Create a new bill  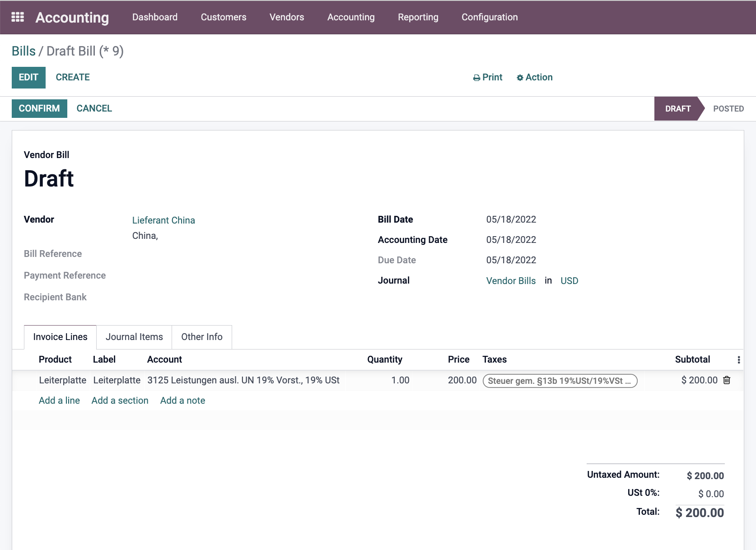[73, 77]
